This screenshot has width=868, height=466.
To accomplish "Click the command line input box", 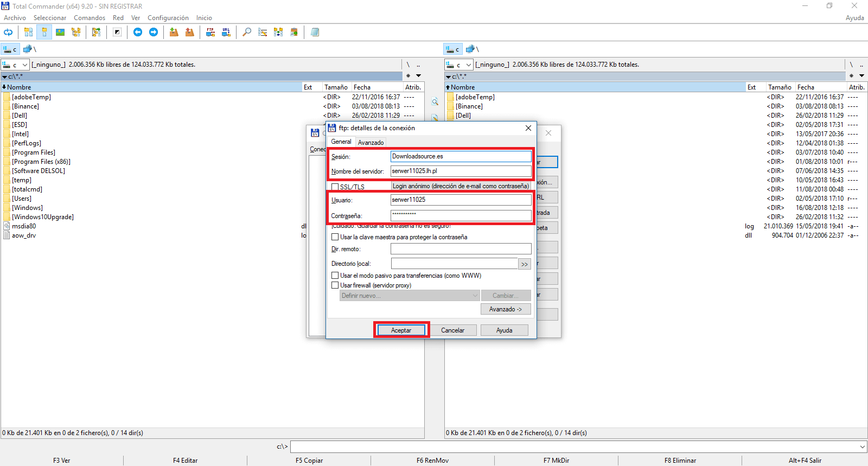I will click(x=578, y=447).
